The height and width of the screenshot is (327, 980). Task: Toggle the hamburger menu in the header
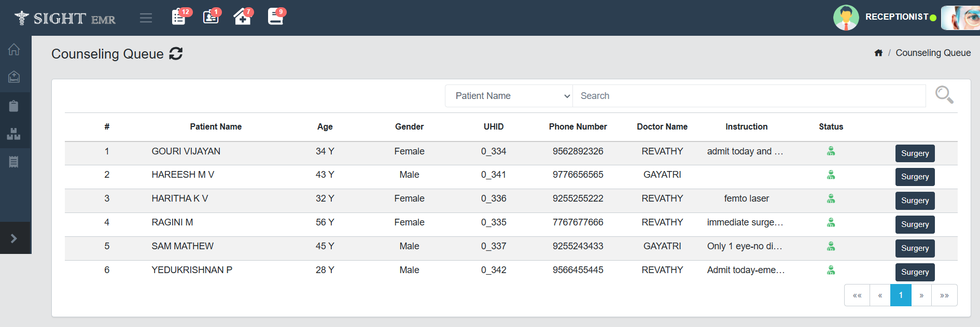(146, 18)
